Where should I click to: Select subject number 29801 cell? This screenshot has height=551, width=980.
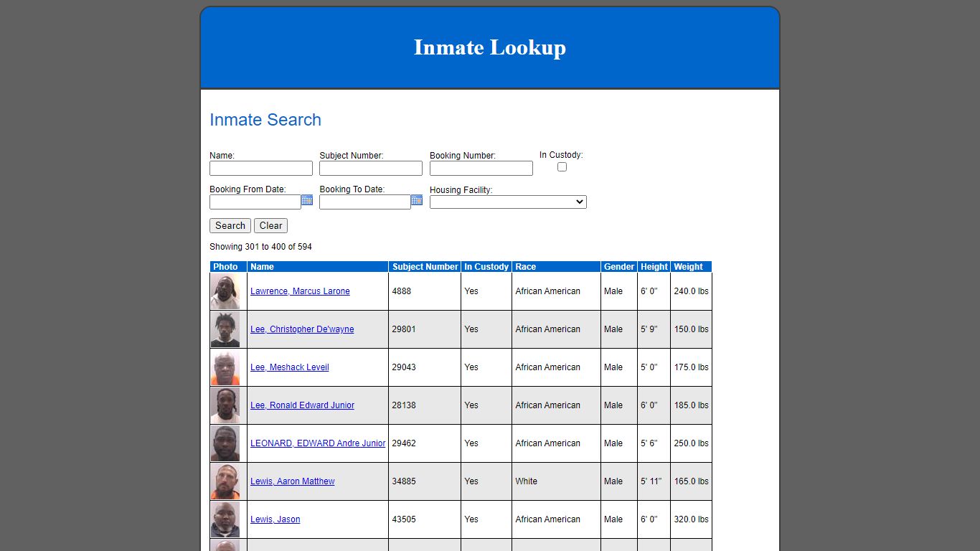click(x=425, y=329)
